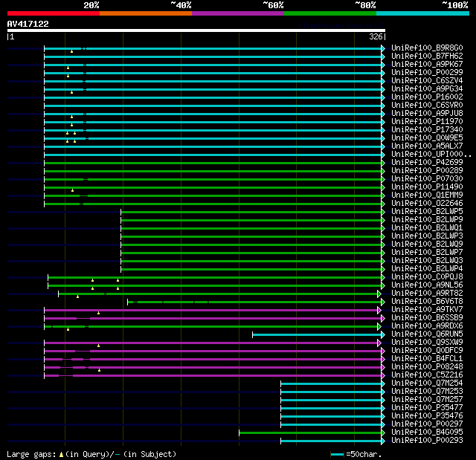This screenshot has height=460, width=476.
Task: Click the UniRef100_P11970 label
Action: pos(427,122)
